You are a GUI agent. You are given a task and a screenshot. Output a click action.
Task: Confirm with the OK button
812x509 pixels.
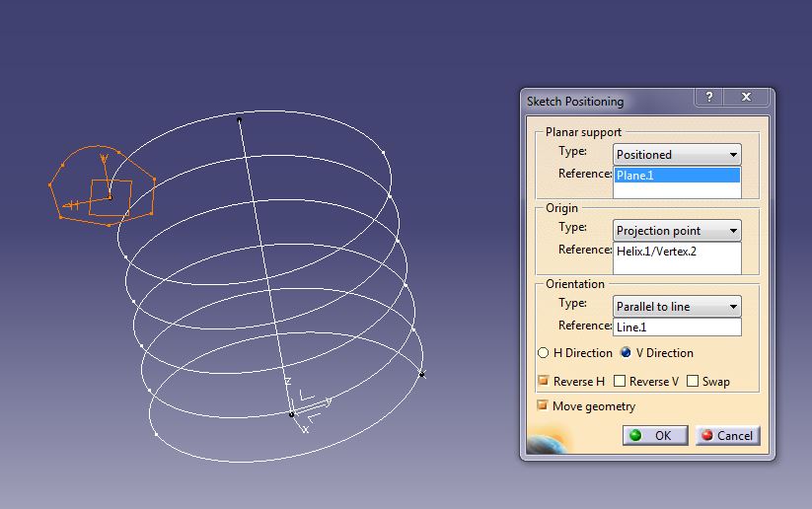[x=655, y=435]
